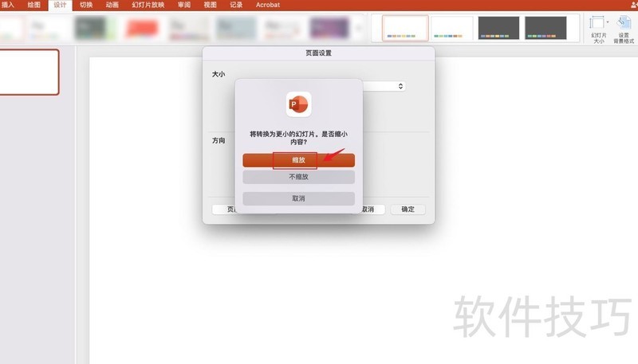Open the share people icon at top right
Screen dimensions: 638x364
coord(634,5)
